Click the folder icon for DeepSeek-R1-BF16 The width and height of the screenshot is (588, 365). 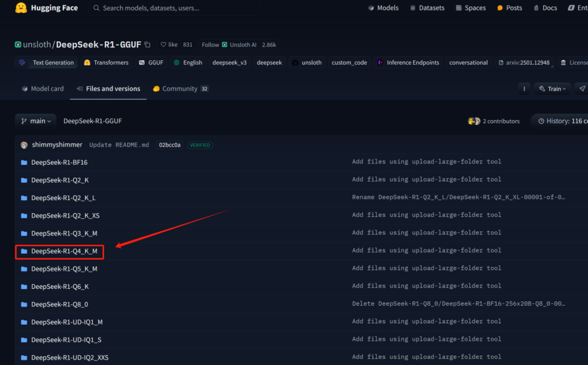pyautogui.click(x=24, y=162)
